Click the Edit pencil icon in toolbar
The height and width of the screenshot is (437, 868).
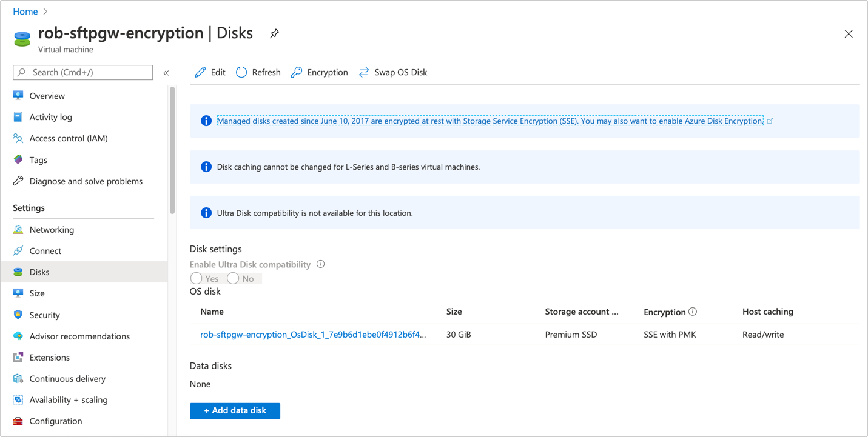point(200,72)
